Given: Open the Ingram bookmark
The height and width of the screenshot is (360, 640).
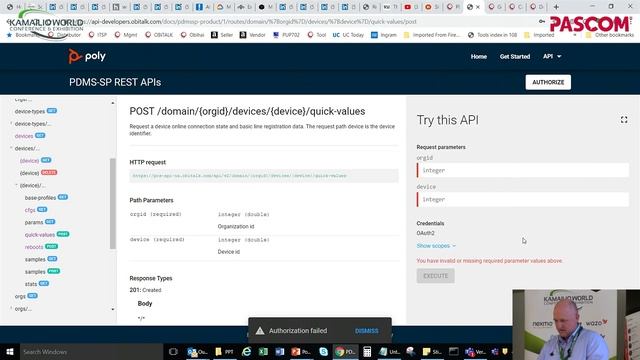Looking at the screenshot, I should point(384,35).
